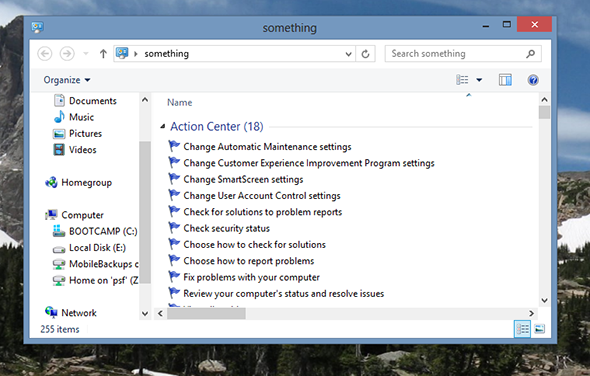Open Home on 'psf' drive

pos(103,280)
